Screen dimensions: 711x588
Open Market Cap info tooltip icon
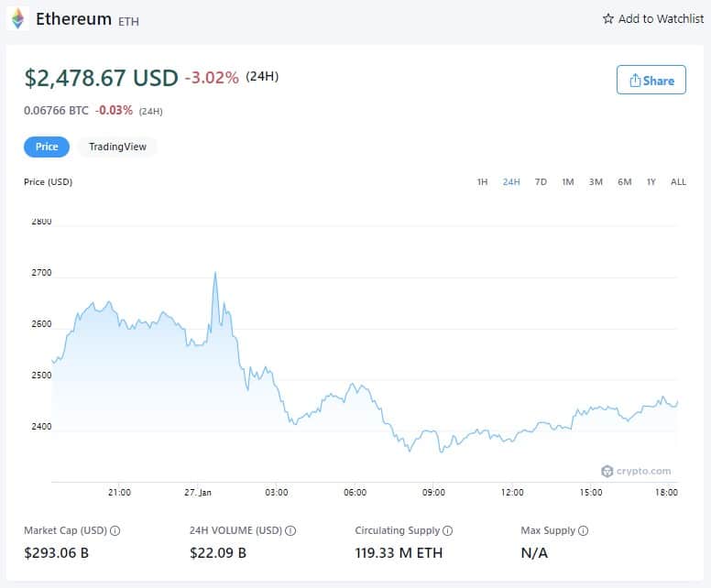(115, 530)
